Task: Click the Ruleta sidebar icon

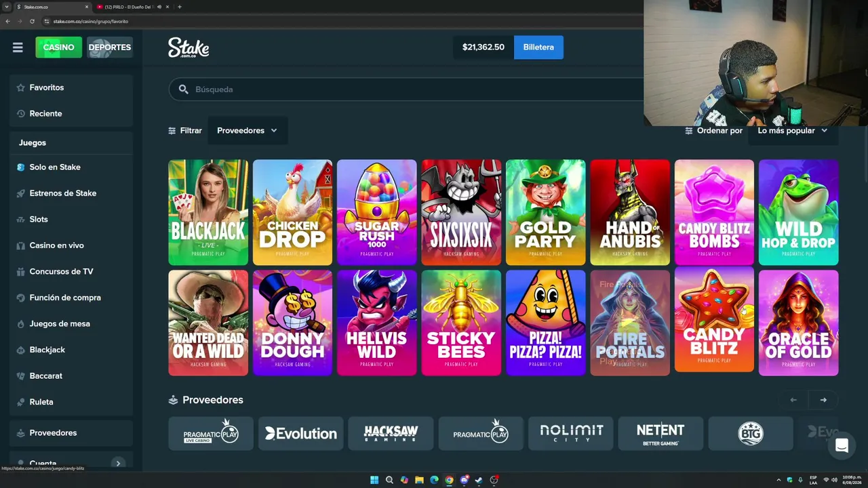Action: click(x=20, y=402)
